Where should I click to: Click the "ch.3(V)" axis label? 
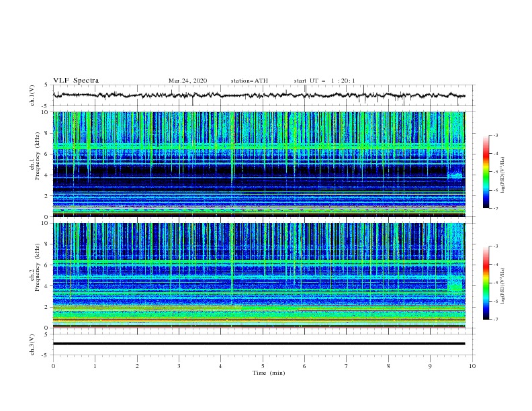[x=32, y=345]
